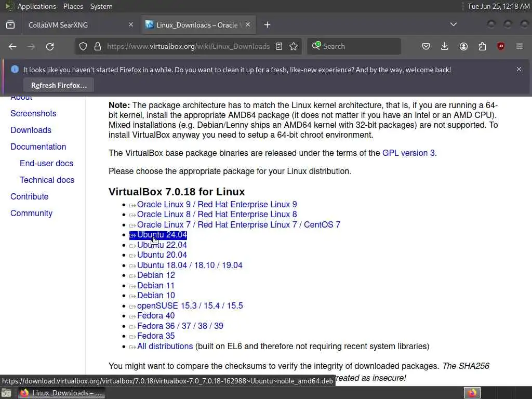This screenshot has height=399, width=532.
Task: Expand the list all tabs dropdown
Action: click(453, 25)
